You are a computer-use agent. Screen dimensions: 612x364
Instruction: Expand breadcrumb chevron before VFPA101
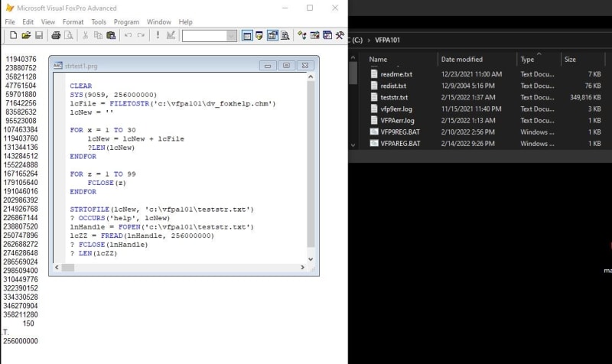click(x=369, y=40)
